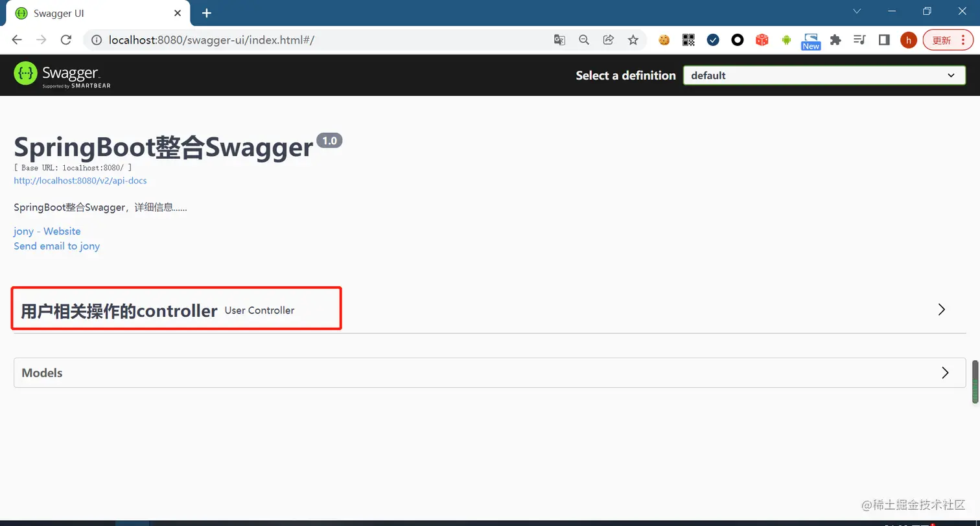This screenshot has height=526, width=980.
Task: Click the User Controller section arrow
Action: pyautogui.click(x=942, y=310)
